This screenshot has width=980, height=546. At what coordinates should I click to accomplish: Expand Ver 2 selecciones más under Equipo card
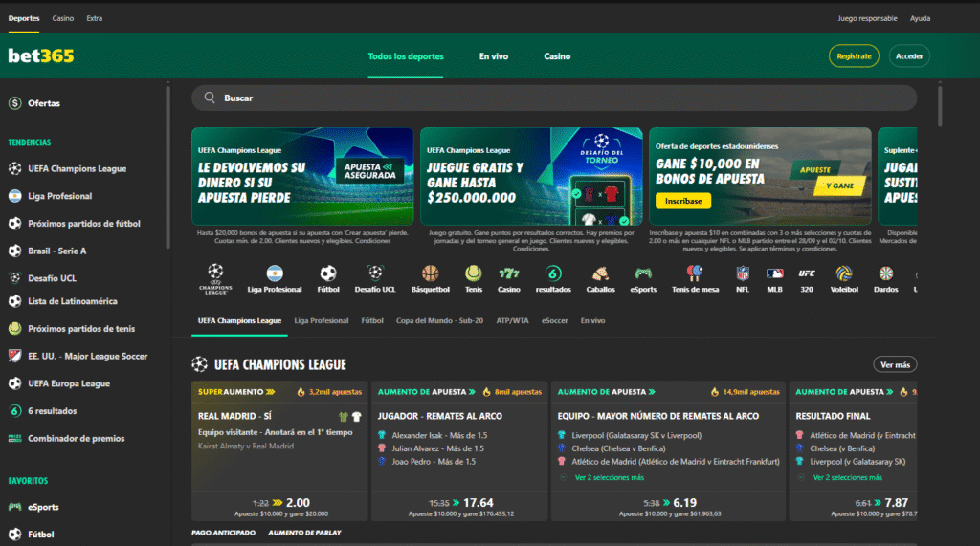tap(609, 478)
